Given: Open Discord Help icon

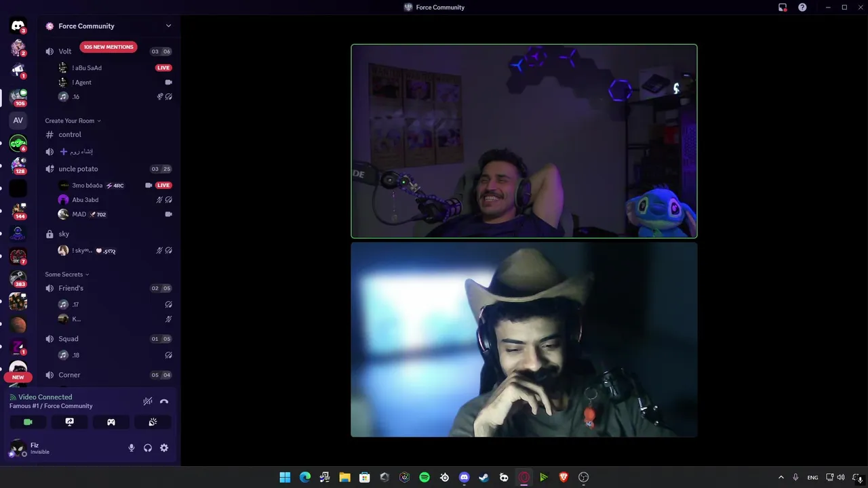Looking at the screenshot, I should 802,7.
